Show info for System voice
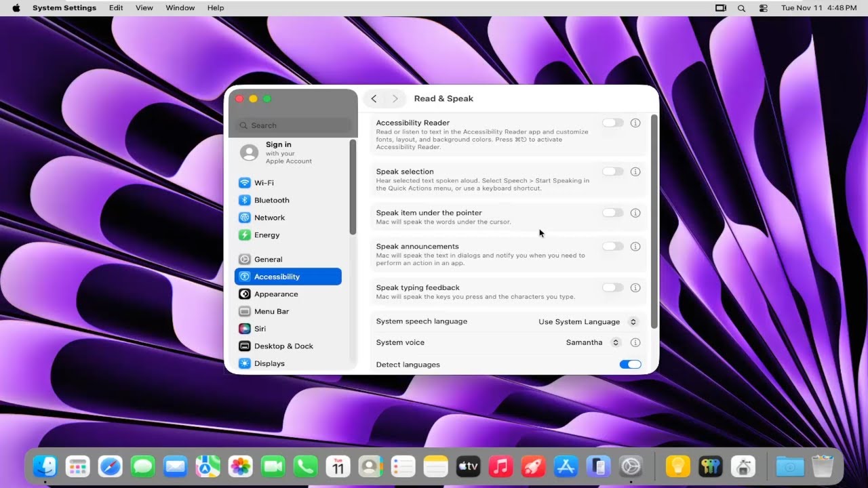Screen dimensions: 868x488 635,343
